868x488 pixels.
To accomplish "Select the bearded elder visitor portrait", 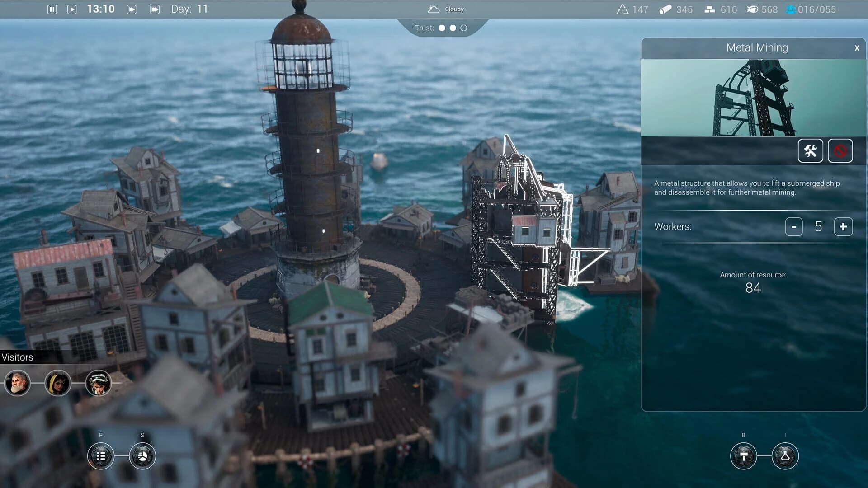I will pos(17,383).
